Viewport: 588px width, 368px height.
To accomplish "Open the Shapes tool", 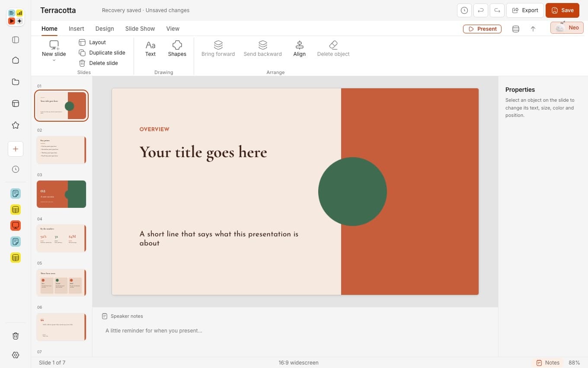I will pos(177,48).
